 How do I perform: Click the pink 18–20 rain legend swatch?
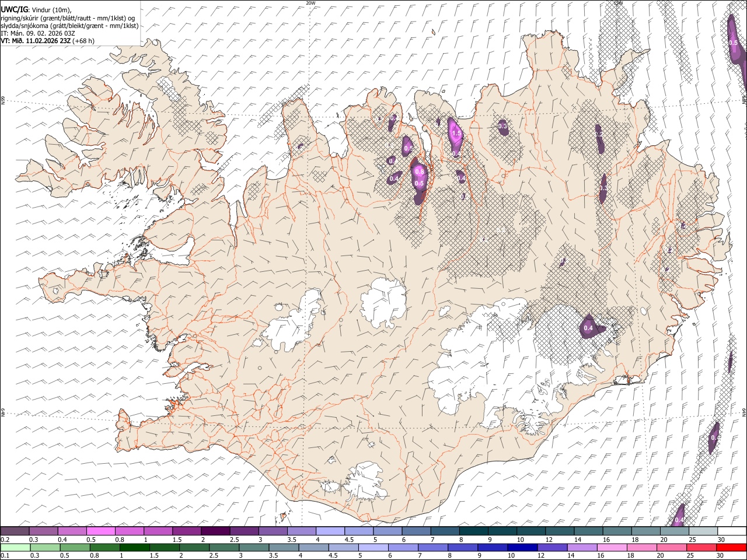pos(641,547)
